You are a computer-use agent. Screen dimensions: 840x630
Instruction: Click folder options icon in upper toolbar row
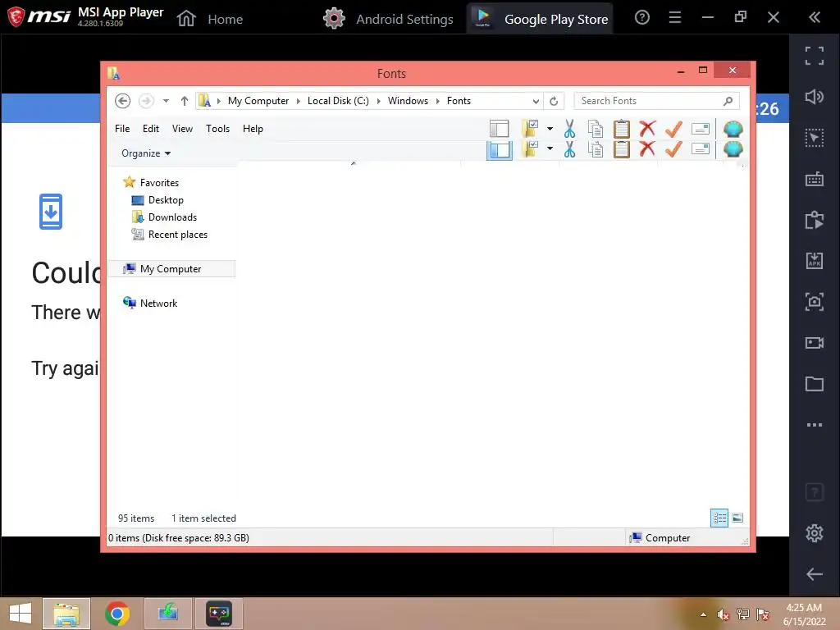pos(530,129)
